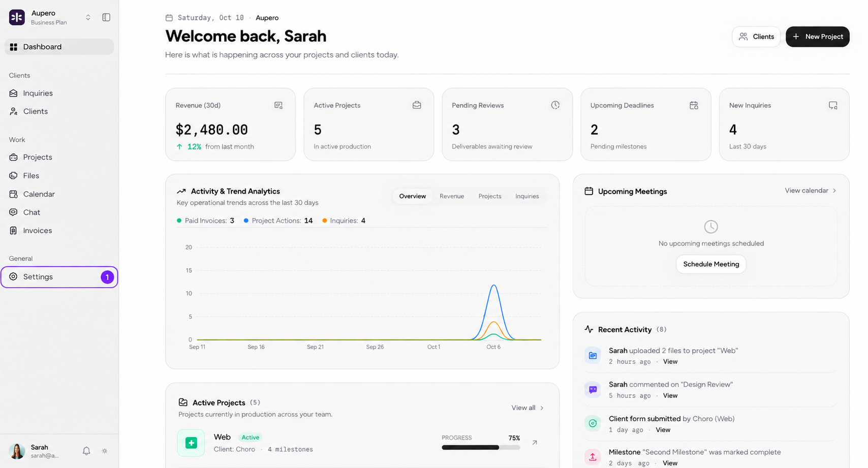The image size is (868, 468).
Task: Open Calendar in sidebar
Action: [59, 194]
